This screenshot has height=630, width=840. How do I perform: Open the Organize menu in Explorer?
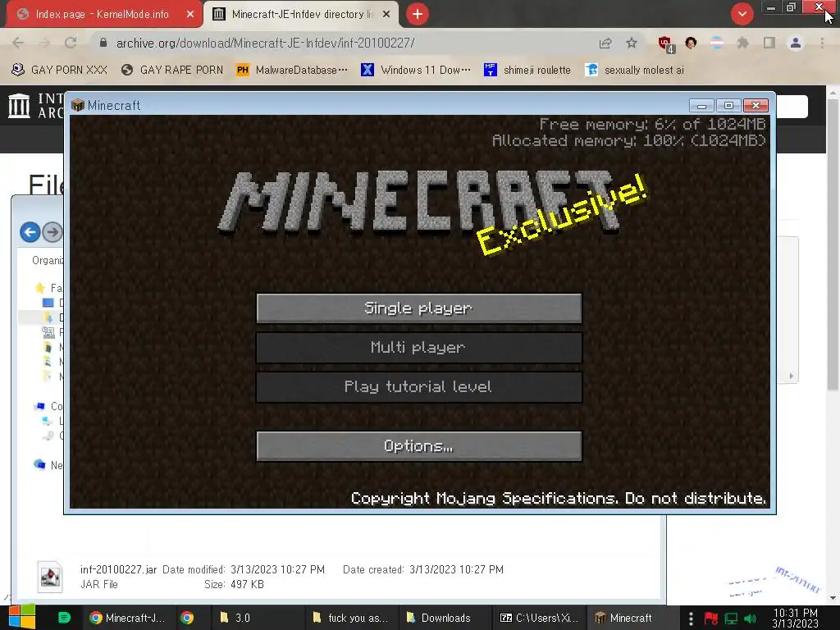[x=47, y=260]
